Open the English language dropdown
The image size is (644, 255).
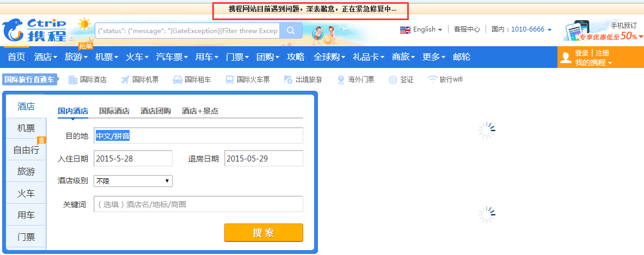click(427, 29)
